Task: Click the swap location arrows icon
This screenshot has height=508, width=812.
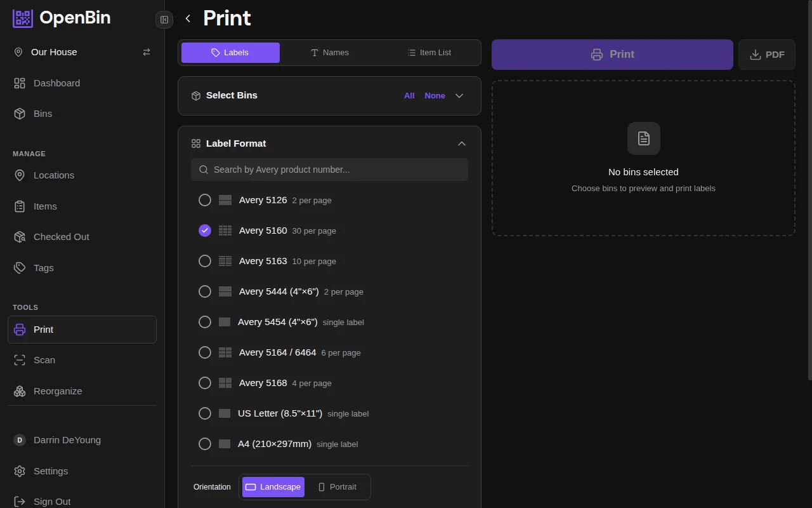Action: (147, 52)
